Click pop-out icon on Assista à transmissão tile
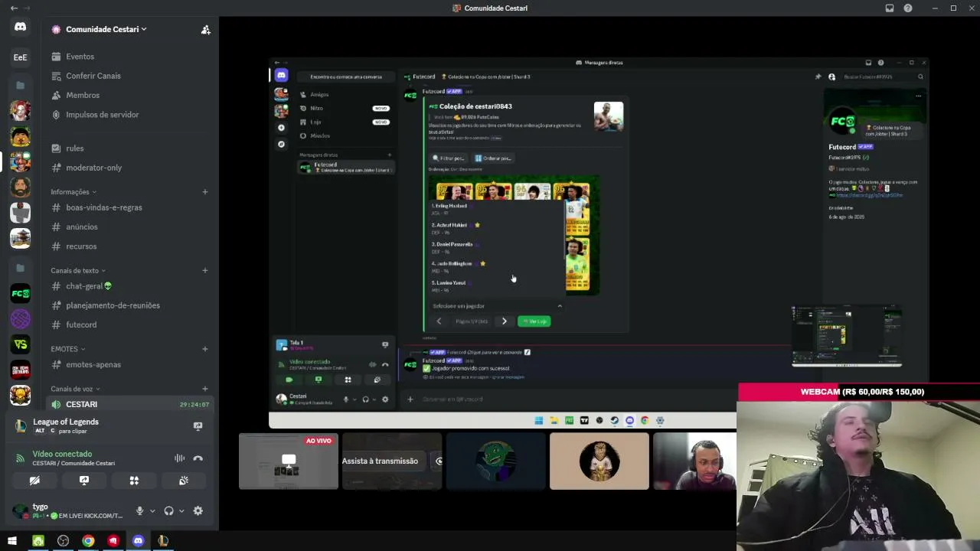This screenshot has width=980, height=551. tap(439, 461)
